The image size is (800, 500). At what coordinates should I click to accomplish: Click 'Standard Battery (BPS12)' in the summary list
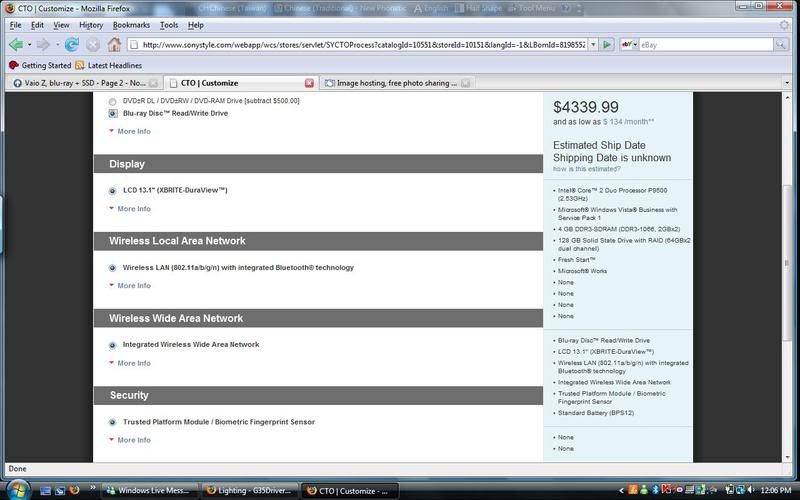[595, 413]
